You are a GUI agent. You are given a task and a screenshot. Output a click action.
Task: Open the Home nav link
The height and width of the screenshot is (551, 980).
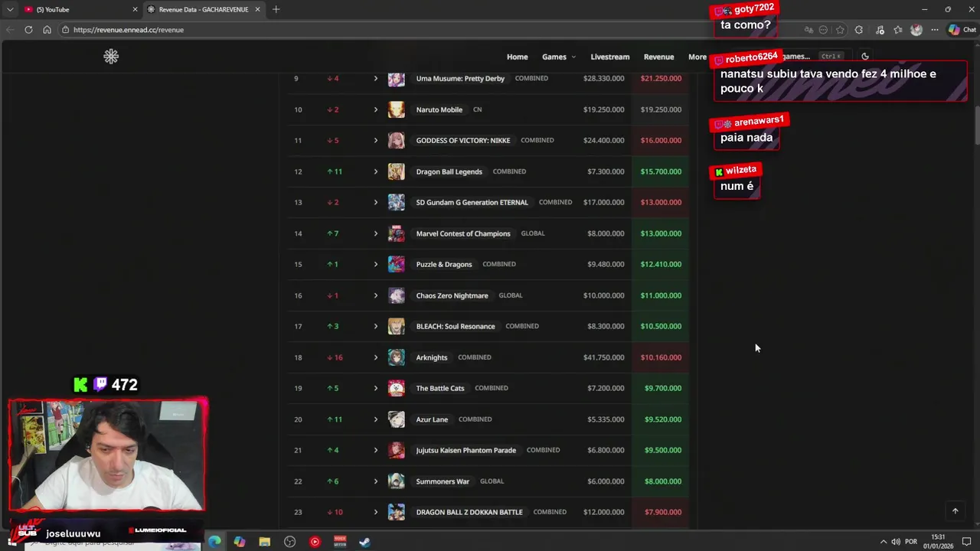pyautogui.click(x=517, y=57)
